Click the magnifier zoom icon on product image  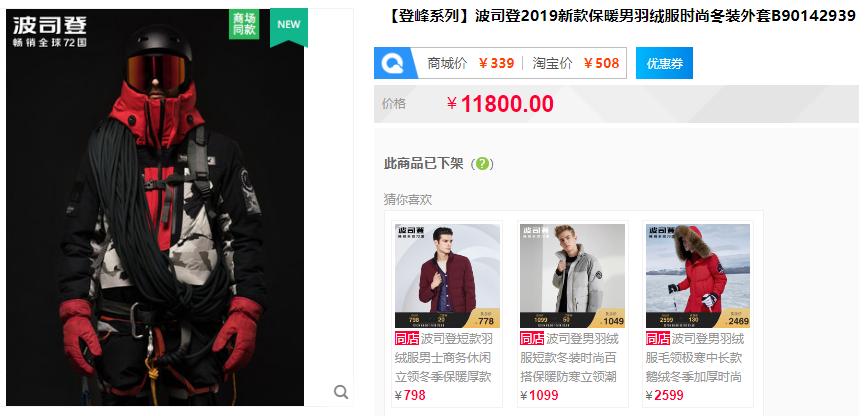341,392
